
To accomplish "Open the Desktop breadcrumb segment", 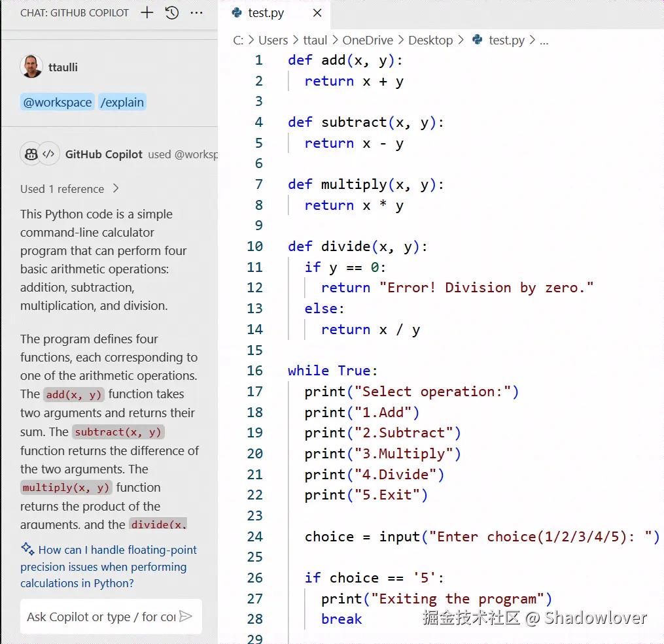I will click(430, 40).
